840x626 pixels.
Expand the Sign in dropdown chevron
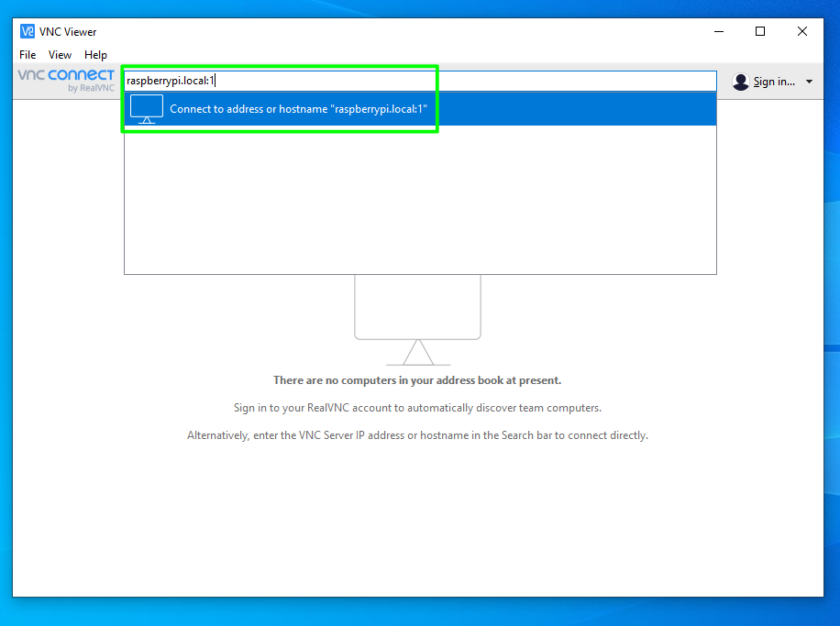tap(809, 81)
